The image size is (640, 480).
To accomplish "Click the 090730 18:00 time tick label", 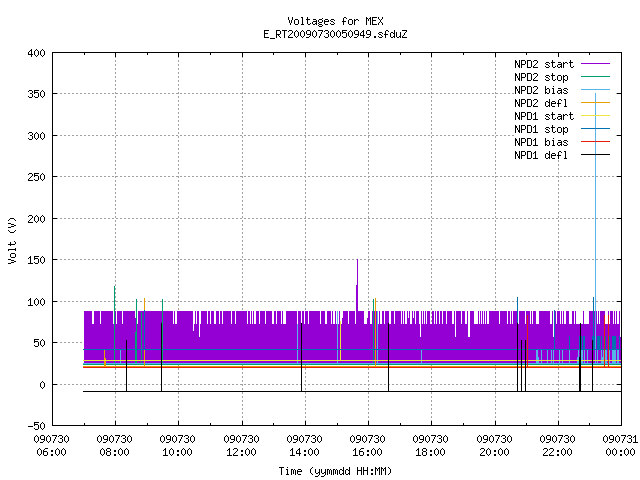I will pos(431,446).
